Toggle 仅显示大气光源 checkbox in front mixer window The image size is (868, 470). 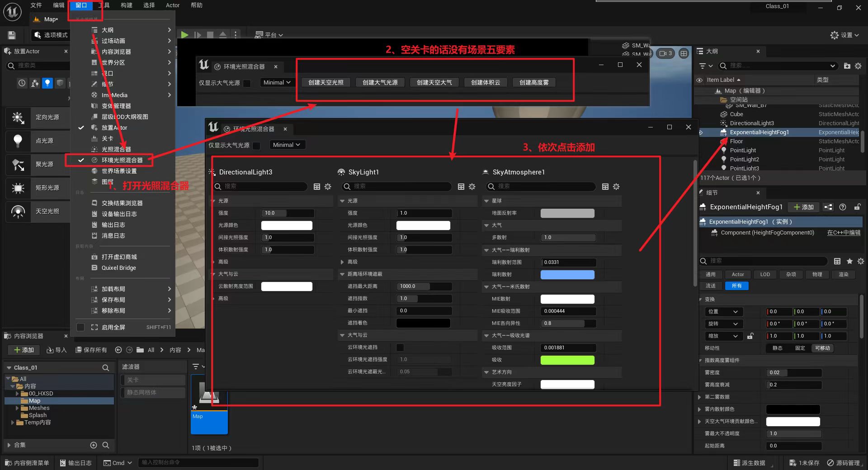coord(256,146)
